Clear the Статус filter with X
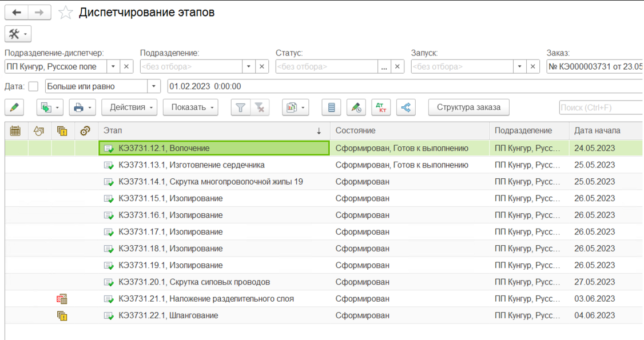The height and width of the screenshot is (340, 644). click(397, 66)
